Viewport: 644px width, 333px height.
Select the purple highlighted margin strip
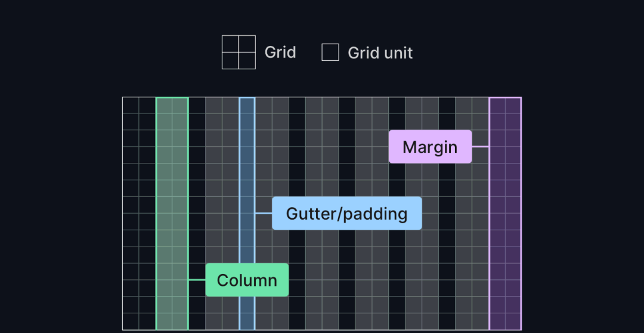click(505, 214)
